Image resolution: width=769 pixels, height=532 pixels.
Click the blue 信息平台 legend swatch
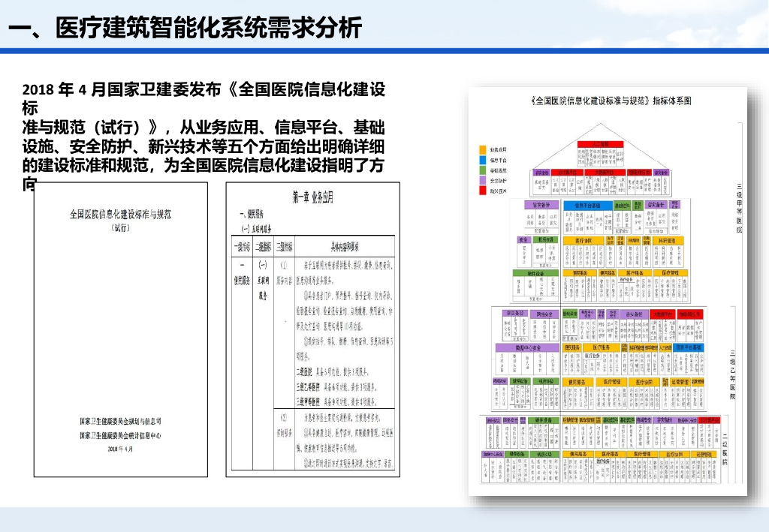(x=483, y=161)
